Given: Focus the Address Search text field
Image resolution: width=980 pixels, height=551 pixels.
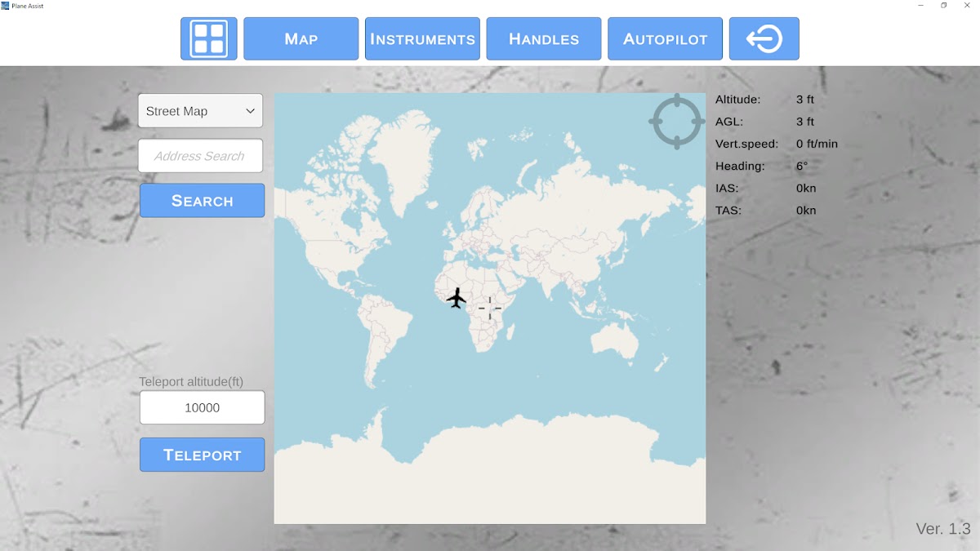Looking at the screenshot, I should pos(200,156).
